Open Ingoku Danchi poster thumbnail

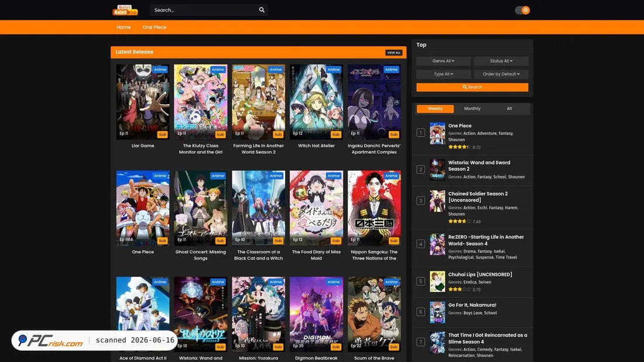(374, 102)
